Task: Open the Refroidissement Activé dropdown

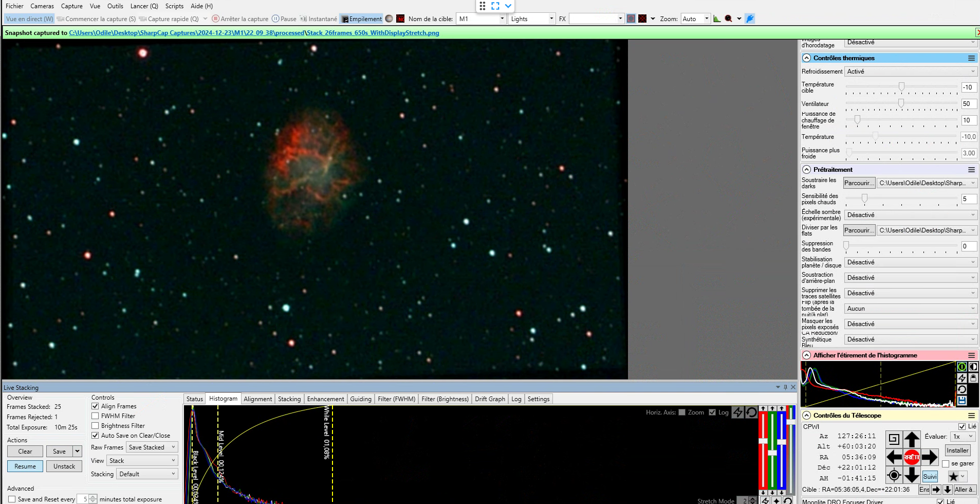Action: click(x=911, y=71)
